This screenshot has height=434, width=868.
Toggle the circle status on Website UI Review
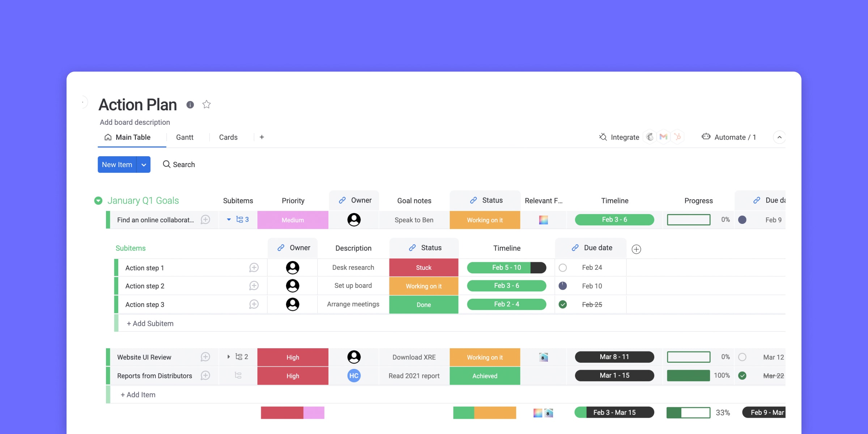click(x=742, y=357)
